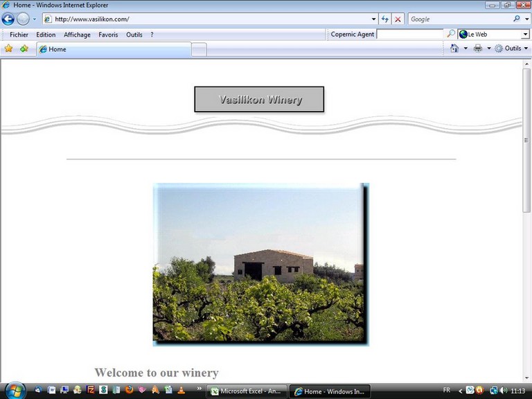Open the search provider dropdown arrow

click(526, 19)
